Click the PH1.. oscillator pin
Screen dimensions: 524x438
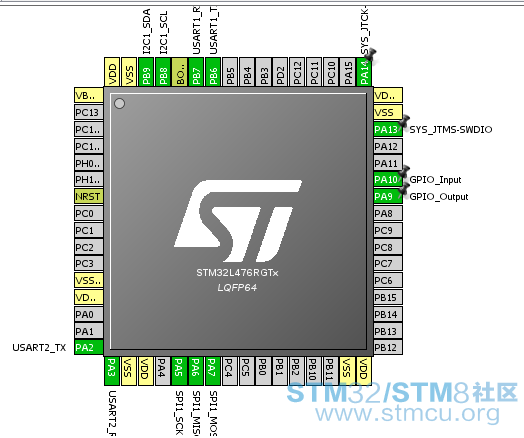pyautogui.click(x=89, y=179)
